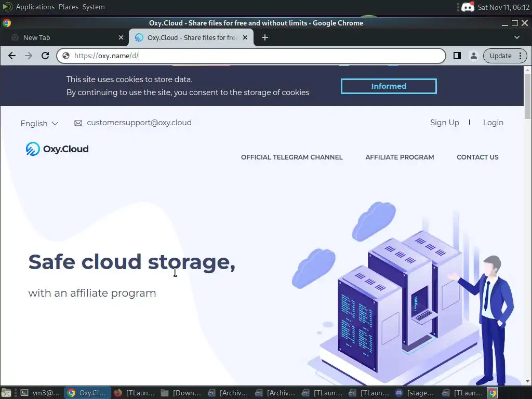
Task: Open the AFFILIATE PROGRAM link
Action: point(400,157)
